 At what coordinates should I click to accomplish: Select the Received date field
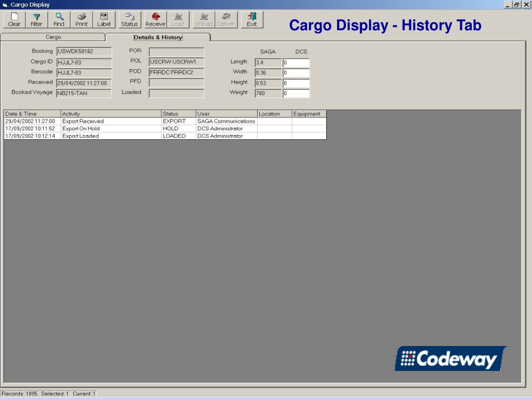[x=84, y=83]
